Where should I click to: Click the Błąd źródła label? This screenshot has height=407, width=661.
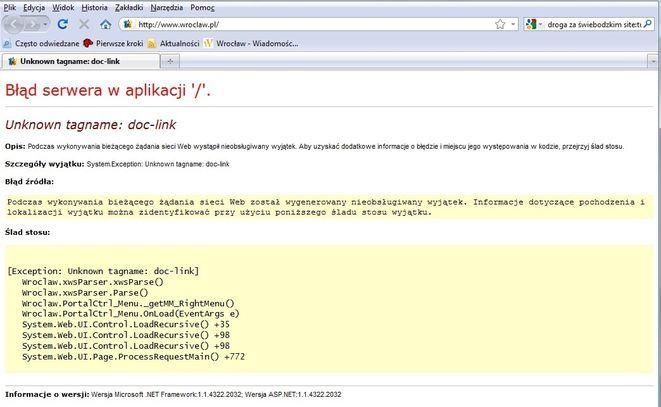point(30,182)
